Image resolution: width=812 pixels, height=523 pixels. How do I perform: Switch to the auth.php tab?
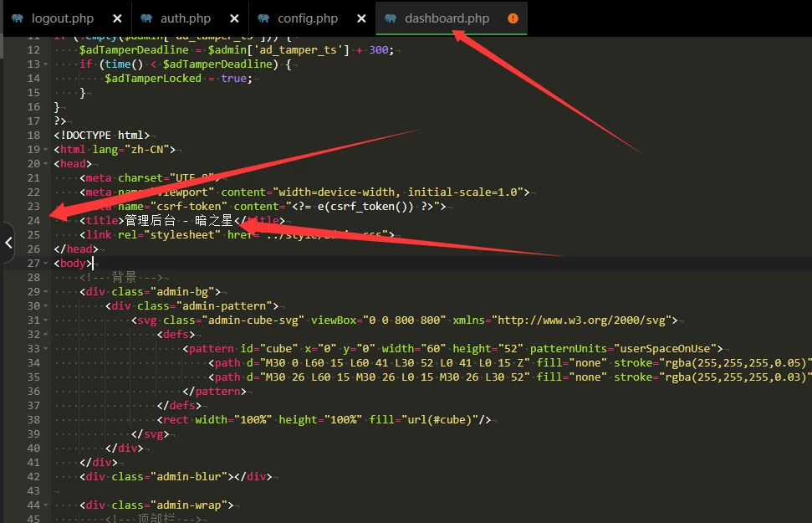coord(185,18)
